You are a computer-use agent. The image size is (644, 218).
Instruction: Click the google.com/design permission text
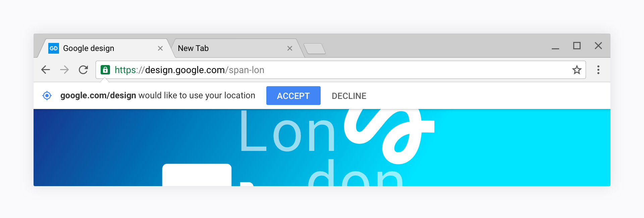[98, 96]
